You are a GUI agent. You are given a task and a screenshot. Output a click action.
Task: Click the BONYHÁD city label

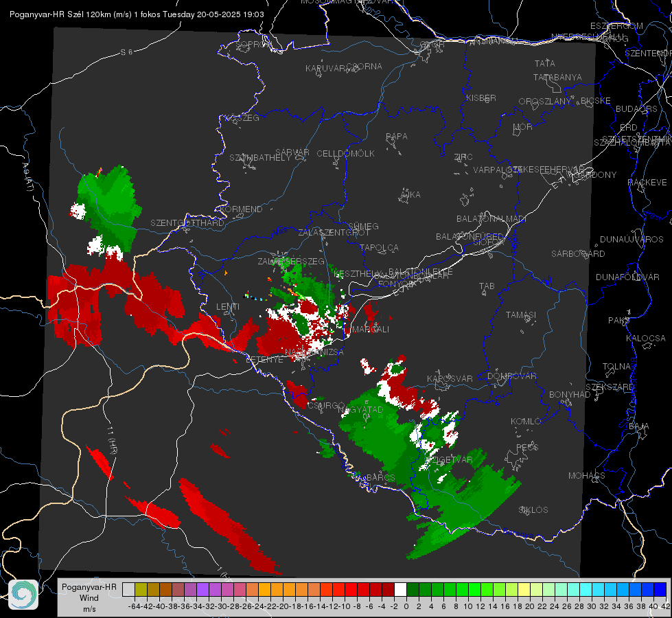tap(570, 395)
